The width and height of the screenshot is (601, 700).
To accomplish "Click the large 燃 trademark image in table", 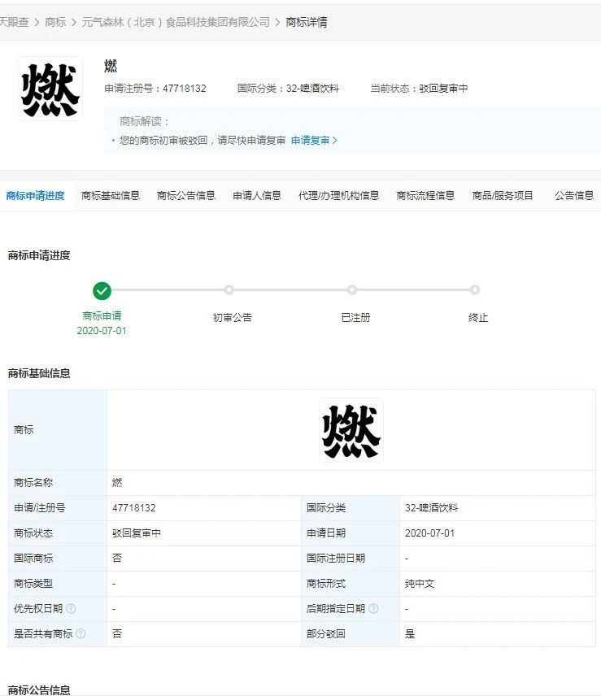I will pyautogui.click(x=351, y=430).
